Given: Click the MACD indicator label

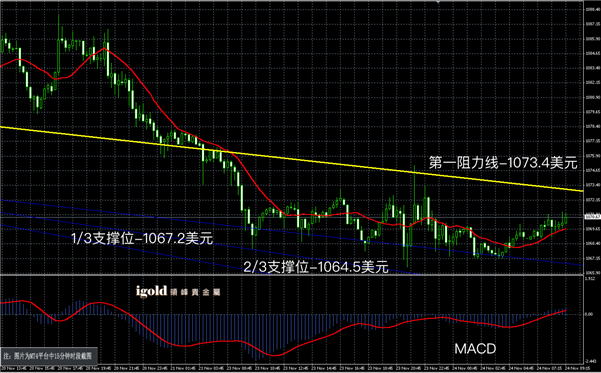Looking at the screenshot, I should (475, 348).
